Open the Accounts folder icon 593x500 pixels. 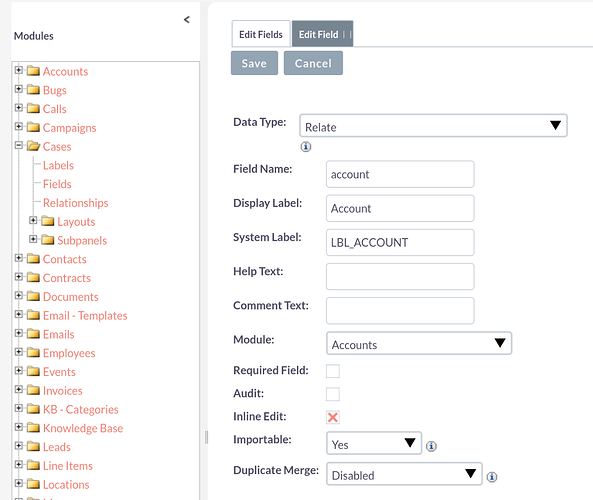tap(33, 71)
